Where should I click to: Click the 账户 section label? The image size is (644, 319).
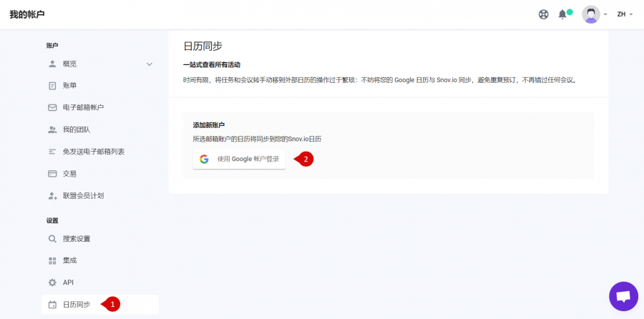click(x=52, y=46)
